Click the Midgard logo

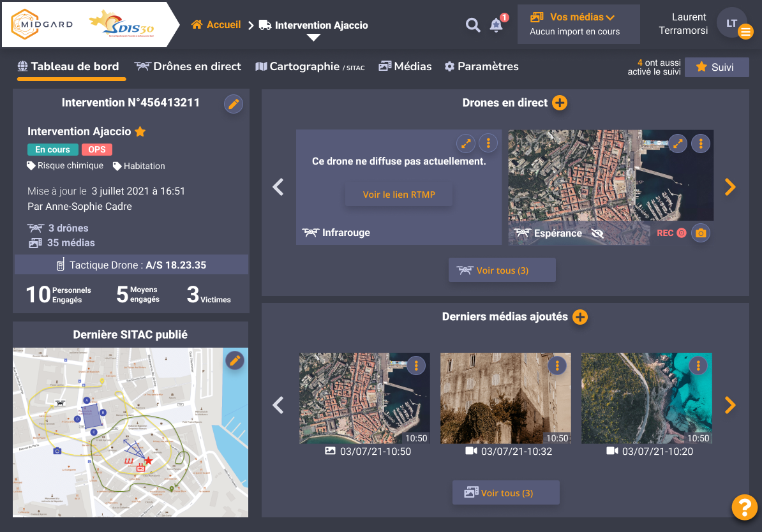coord(42,24)
